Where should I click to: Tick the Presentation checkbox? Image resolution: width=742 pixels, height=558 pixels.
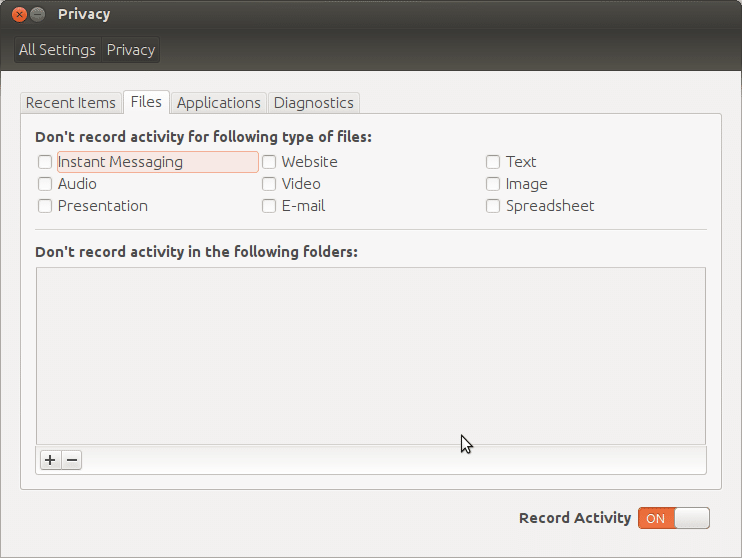pos(45,206)
